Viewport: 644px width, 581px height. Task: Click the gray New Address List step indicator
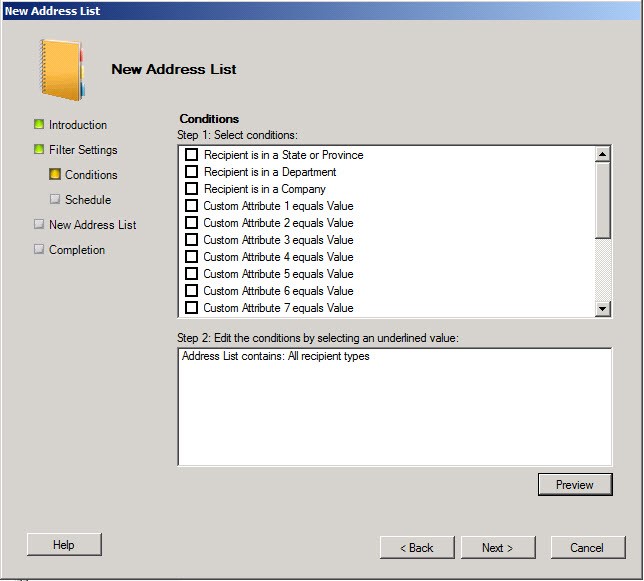coord(39,225)
